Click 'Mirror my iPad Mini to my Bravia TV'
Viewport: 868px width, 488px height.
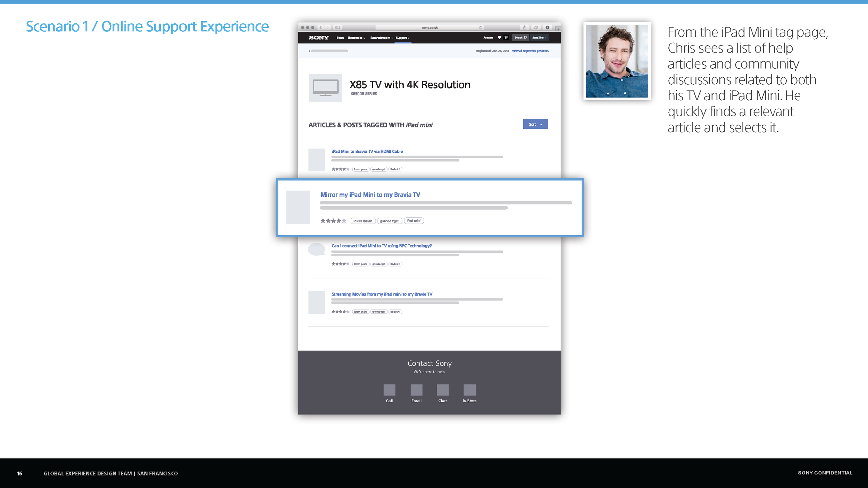370,194
